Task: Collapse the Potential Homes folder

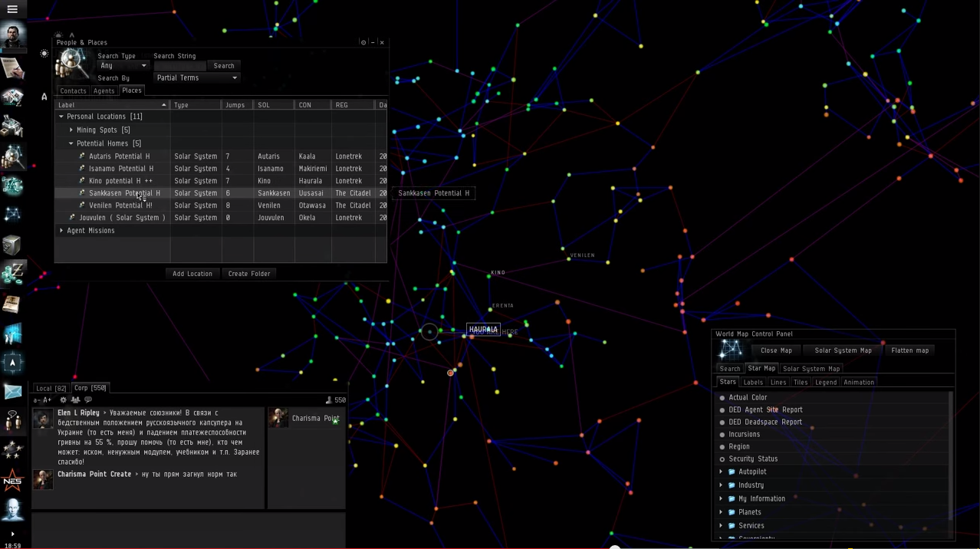Action: click(x=71, y=143)
